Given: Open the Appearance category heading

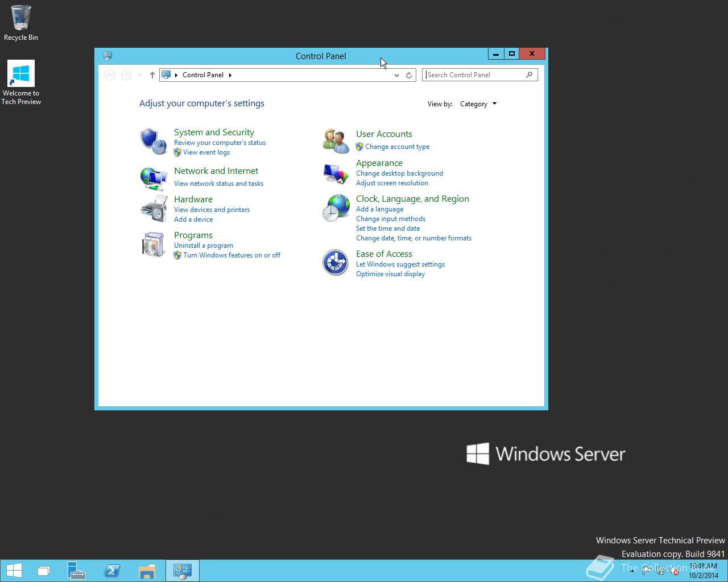Looking at the screenshot, I should tap(379, 163).
